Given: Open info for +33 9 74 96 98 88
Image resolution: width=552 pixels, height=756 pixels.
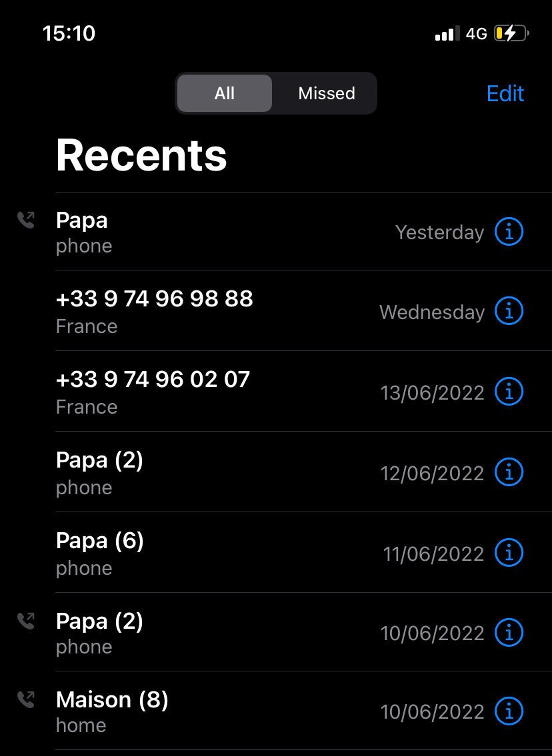Looking at the screenshot, I should coord(509,311).
